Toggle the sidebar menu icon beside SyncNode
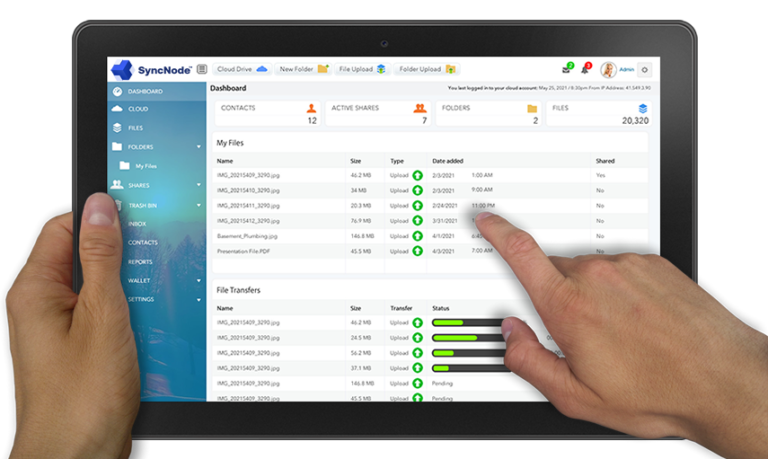Viewport: 768px width, 459px height. click(202, 69)
